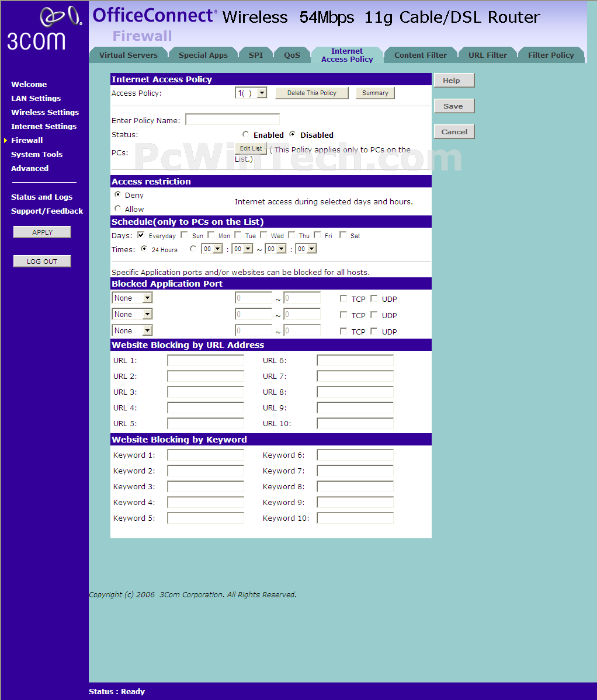
Task: Open the start hour dropdown
Action: (211, 249)
